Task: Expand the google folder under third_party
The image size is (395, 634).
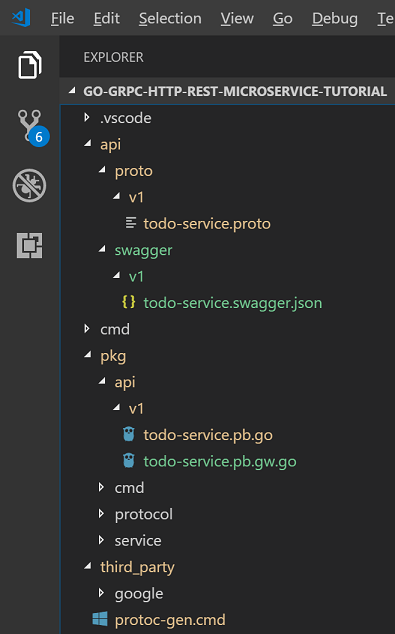Action: point(101,593)
